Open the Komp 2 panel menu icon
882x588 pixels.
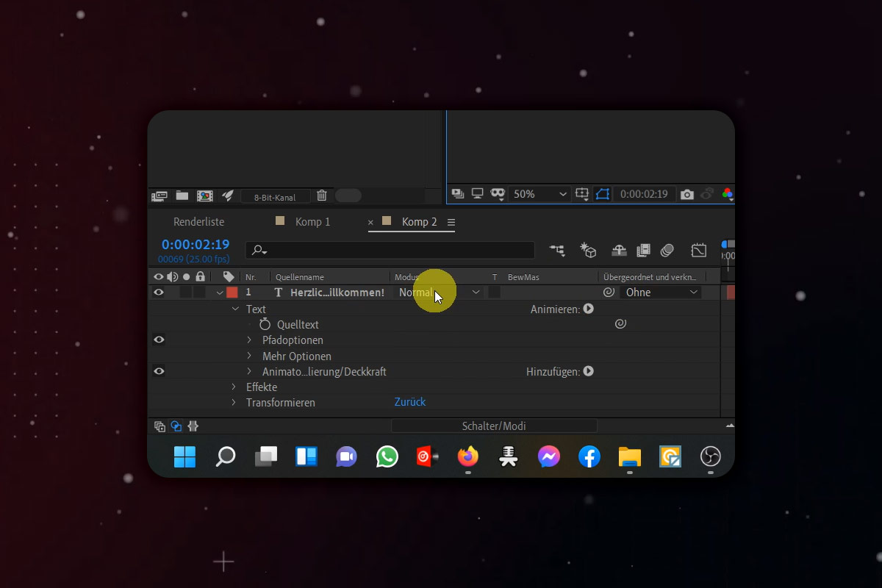(x=451, y=222)
